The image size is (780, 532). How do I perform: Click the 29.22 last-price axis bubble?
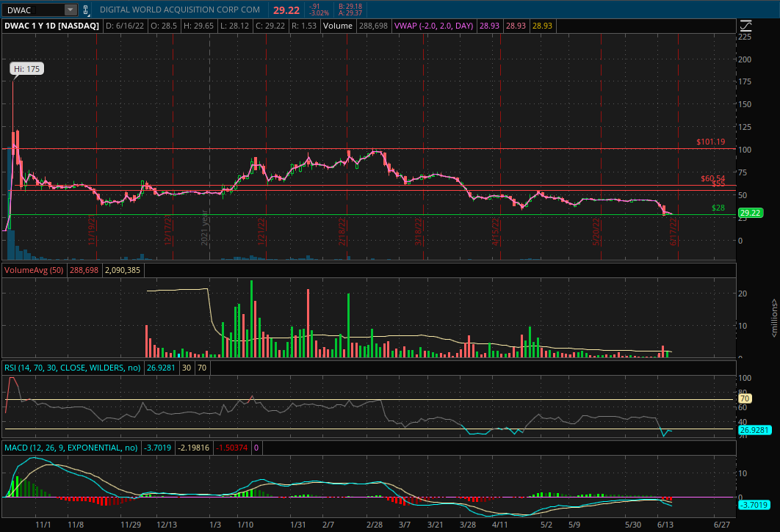tap(750, 213)
